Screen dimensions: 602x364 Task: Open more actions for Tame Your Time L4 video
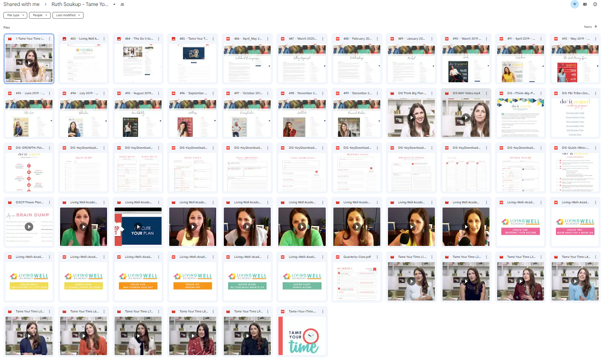point(596,257)
